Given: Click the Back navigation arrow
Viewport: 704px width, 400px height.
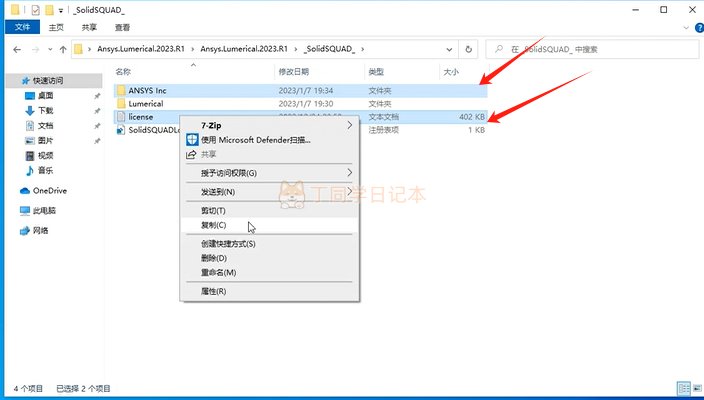Looking at the screenshot, I should tap(17, 49).
